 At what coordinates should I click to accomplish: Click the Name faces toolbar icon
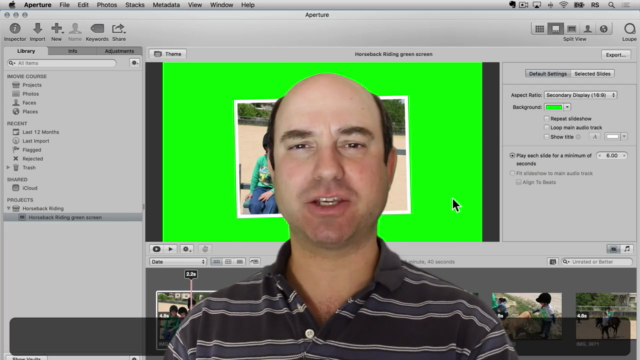click(x=75, y=29)
